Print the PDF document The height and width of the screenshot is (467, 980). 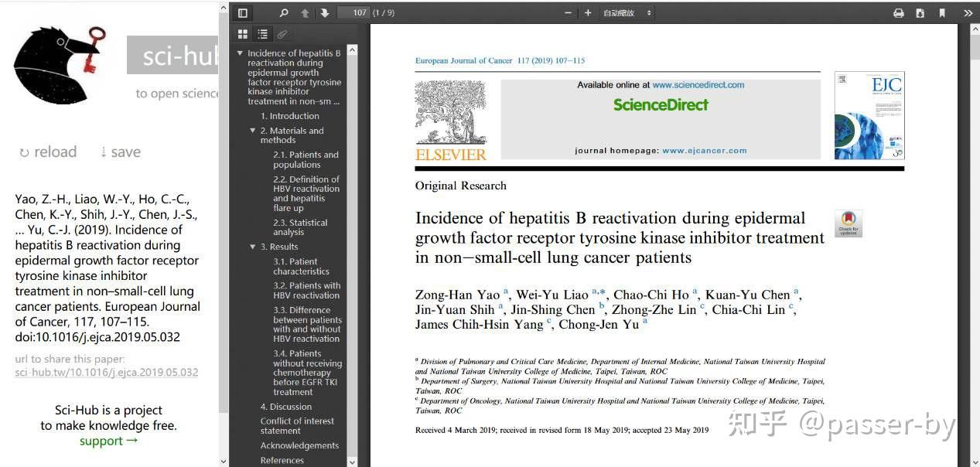tap(899, 13)
